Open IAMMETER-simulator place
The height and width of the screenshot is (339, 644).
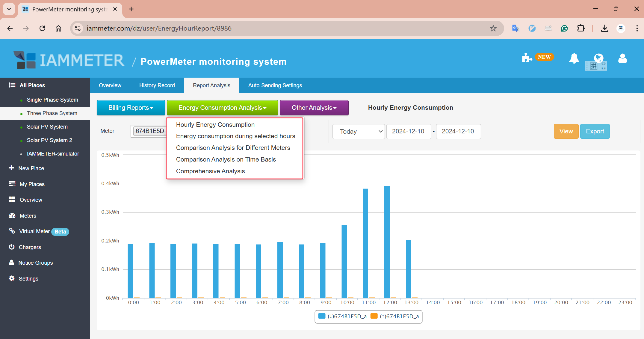coord(53,154)
